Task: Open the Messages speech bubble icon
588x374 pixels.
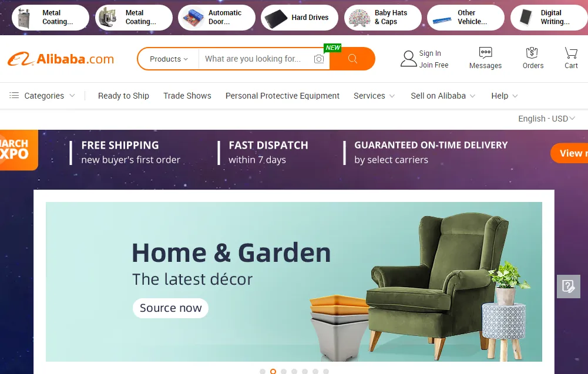Action: [485, 52]
